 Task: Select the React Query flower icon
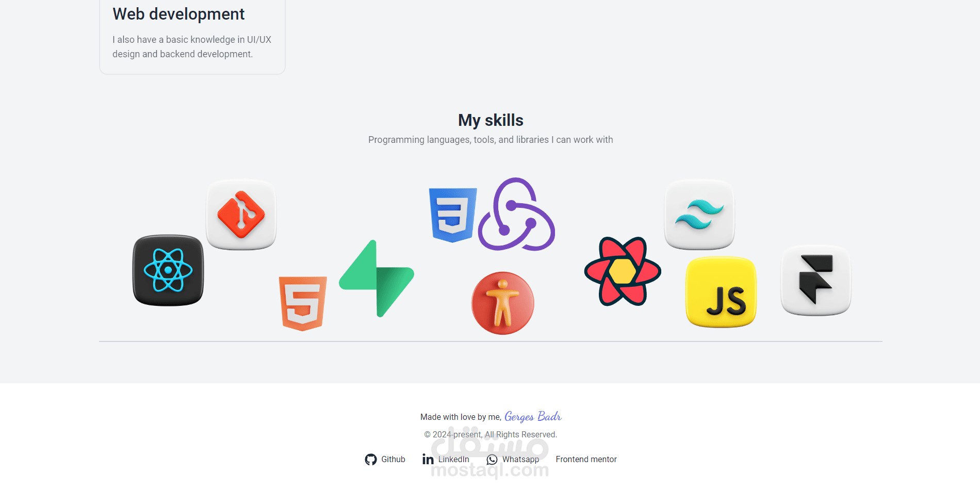[x=623, y=271]
